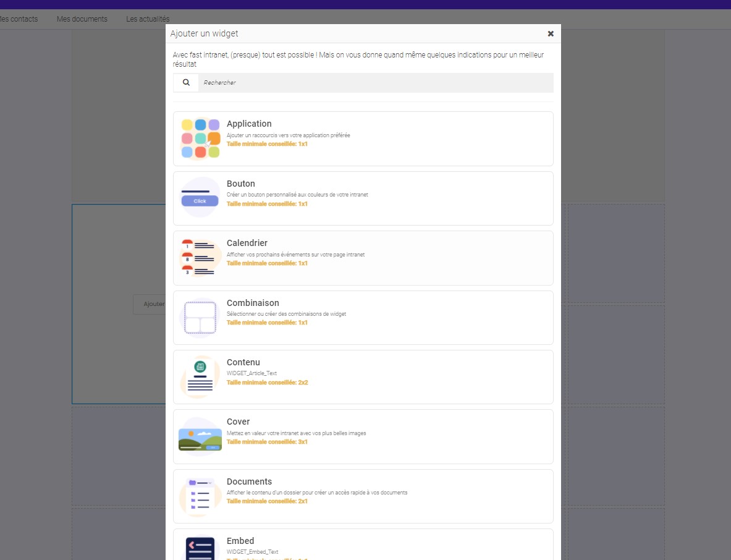Choose the Combinaison widget layout icon
The image size is (731, 560).
pyautogui.click(x=200, y=318)
